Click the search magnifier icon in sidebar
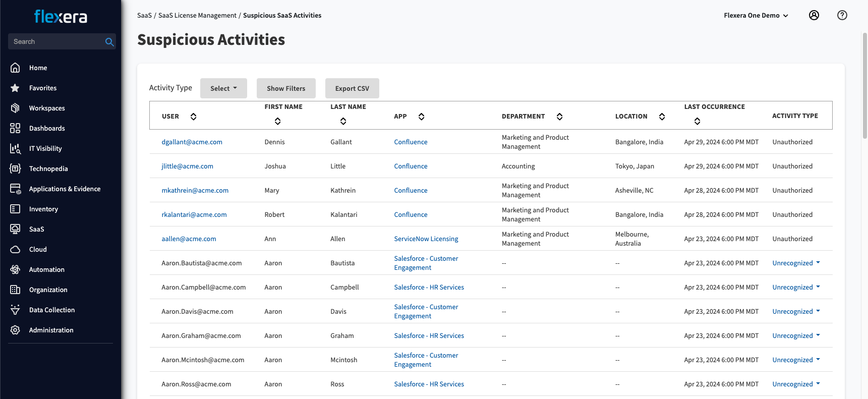 (109, 42)
